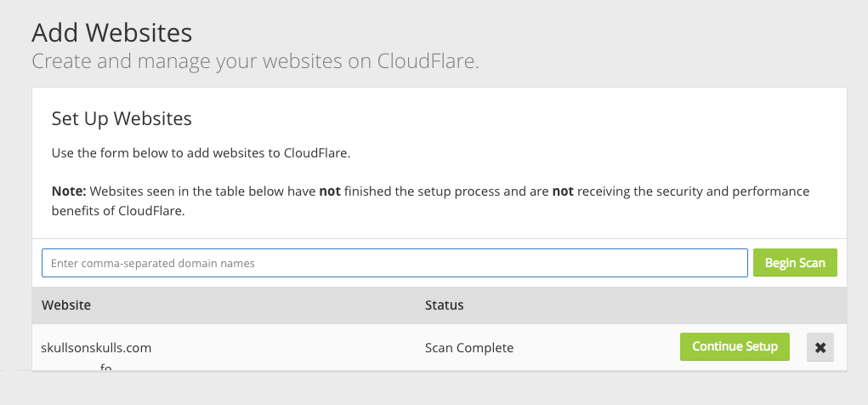Click the Add Websites page title

[x=112, y=32]
